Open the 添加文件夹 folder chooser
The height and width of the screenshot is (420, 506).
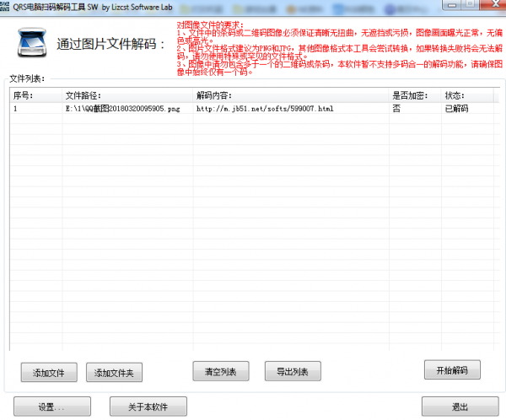(114, 373)
